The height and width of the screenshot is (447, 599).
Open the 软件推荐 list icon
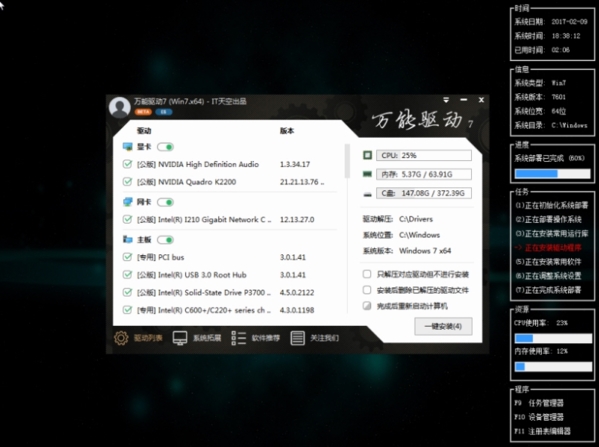pyautogui.click(x=238, y=338)
